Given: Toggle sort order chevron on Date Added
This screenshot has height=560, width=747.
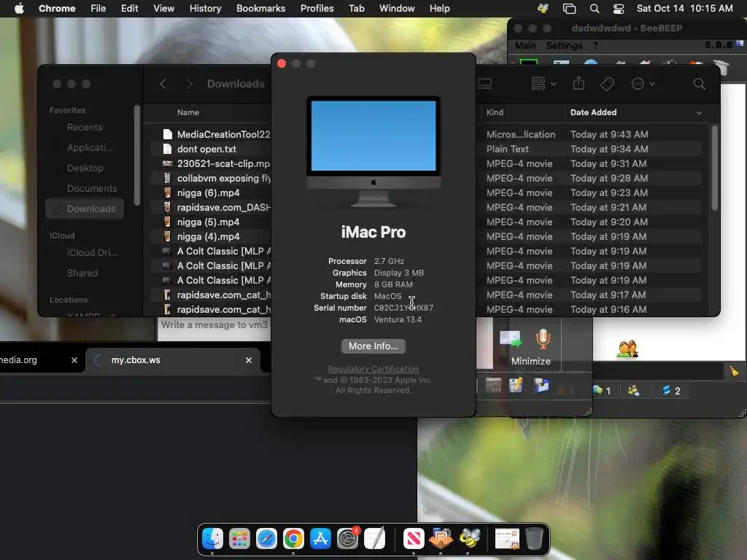Looking at the screenshot, I should pos(700,113).
